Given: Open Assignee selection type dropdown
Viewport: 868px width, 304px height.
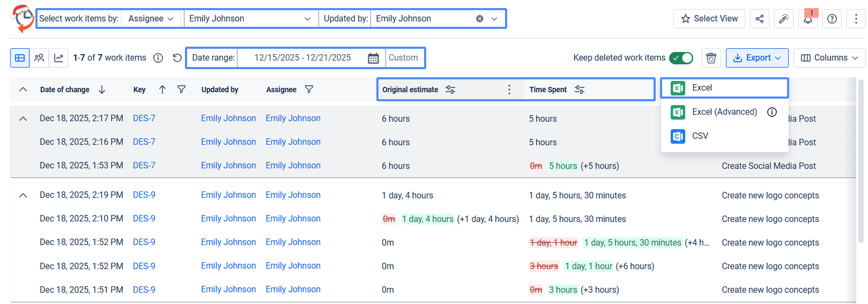Looking at the screenshot, I should (x=150, y=19).
